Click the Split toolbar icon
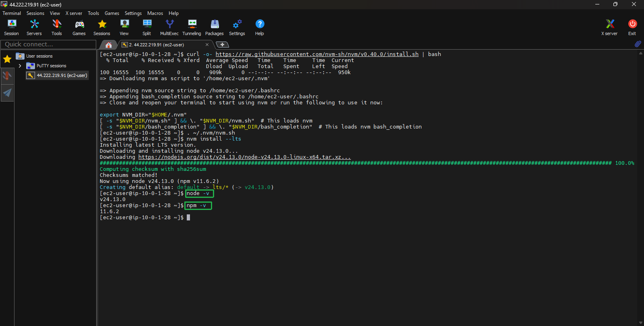This screenshot has width=644, height=326. (x=147, y=27)
